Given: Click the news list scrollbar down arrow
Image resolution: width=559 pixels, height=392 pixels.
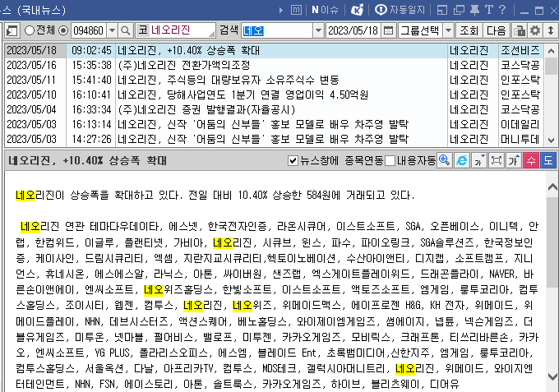Looking at the screenshot, I should click(551, 140).
